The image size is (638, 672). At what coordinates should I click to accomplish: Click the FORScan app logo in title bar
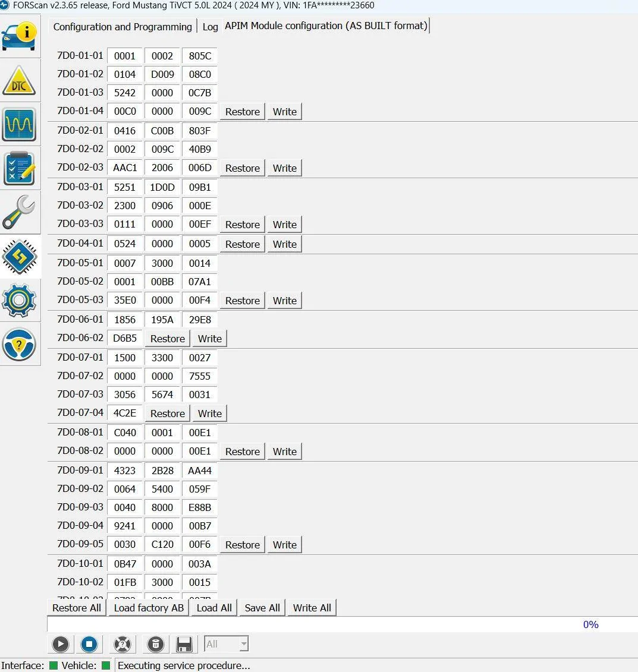coord(4,5)
